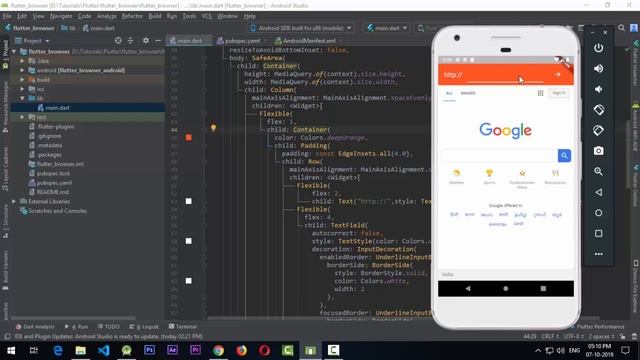Viewport: 640px width, 360px height.
Task: Expand the build folder arrow
Action: click(22, 80)
